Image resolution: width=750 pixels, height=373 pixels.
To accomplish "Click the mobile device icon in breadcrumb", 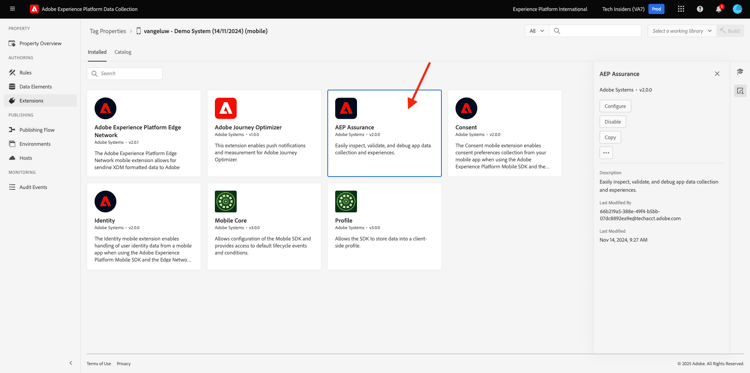I will click(139, 31).
